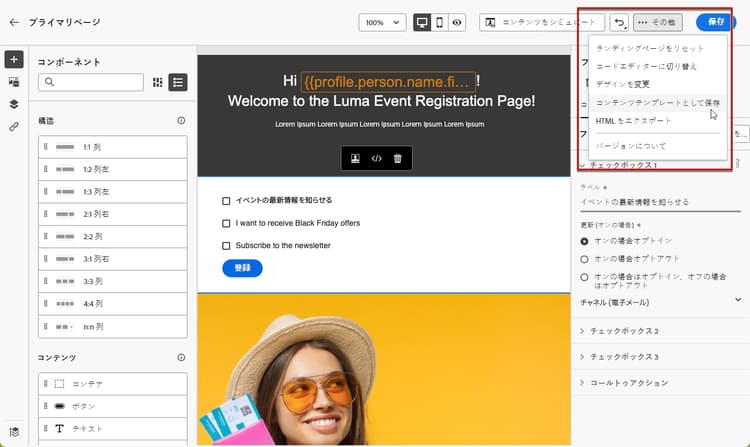Select desktop preview mode

(x=422, y=22)
